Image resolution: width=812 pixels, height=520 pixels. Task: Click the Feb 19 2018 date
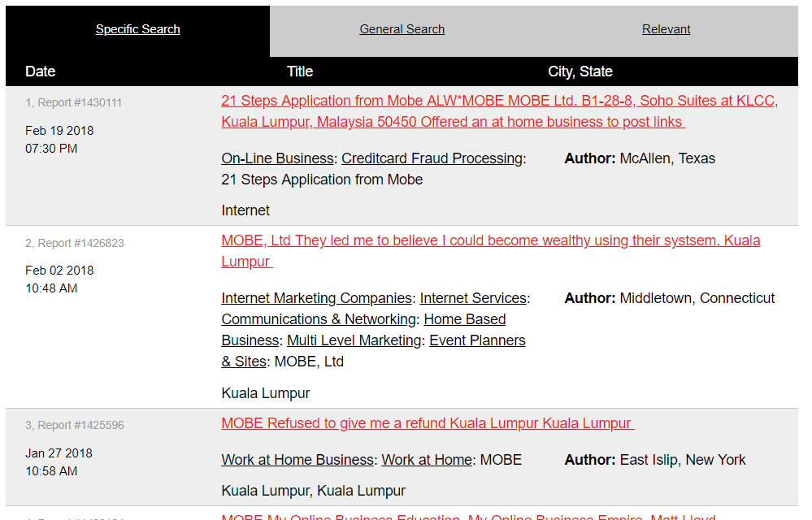click(59, 130)
